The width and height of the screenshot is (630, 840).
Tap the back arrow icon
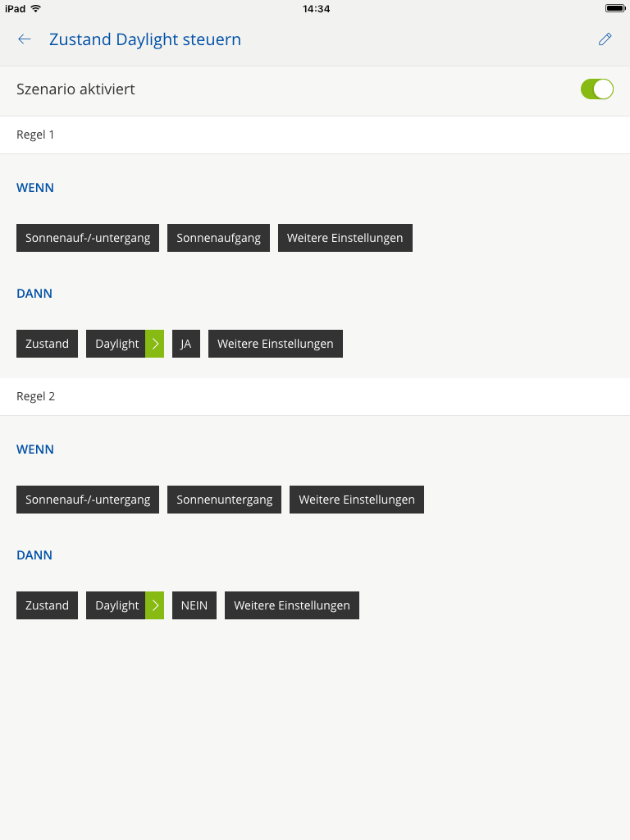[x=25, y=39]
